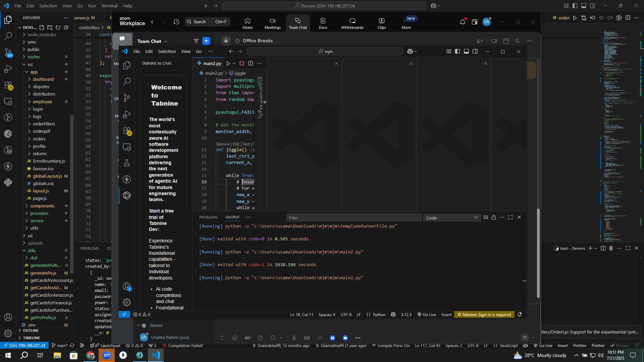Open Python view in Devoms activity bar
Screen dimensions: 644x362
tap(8, 183)
